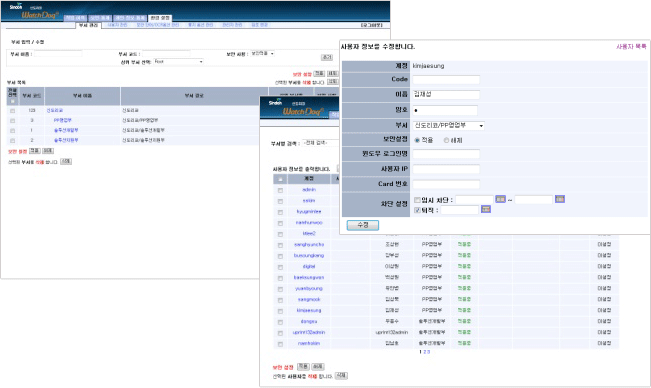
Task: Open the sangmook account link
Action: point(309,300)
